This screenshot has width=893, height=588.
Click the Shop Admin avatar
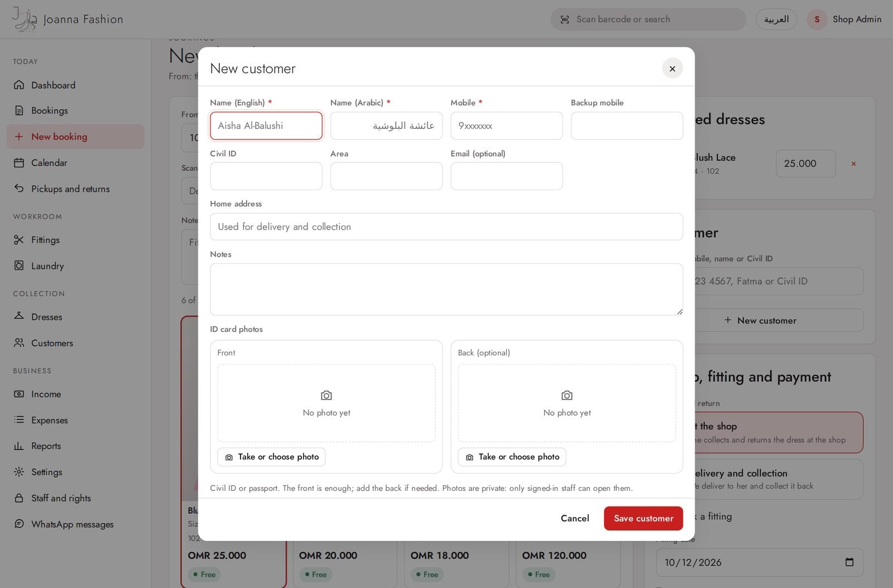click(817, 20)
